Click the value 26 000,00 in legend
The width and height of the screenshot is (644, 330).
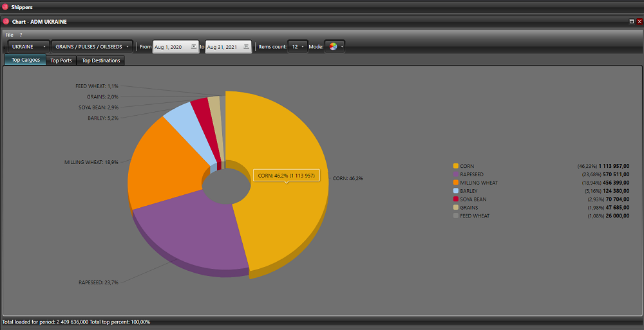(x=617, y=215)
